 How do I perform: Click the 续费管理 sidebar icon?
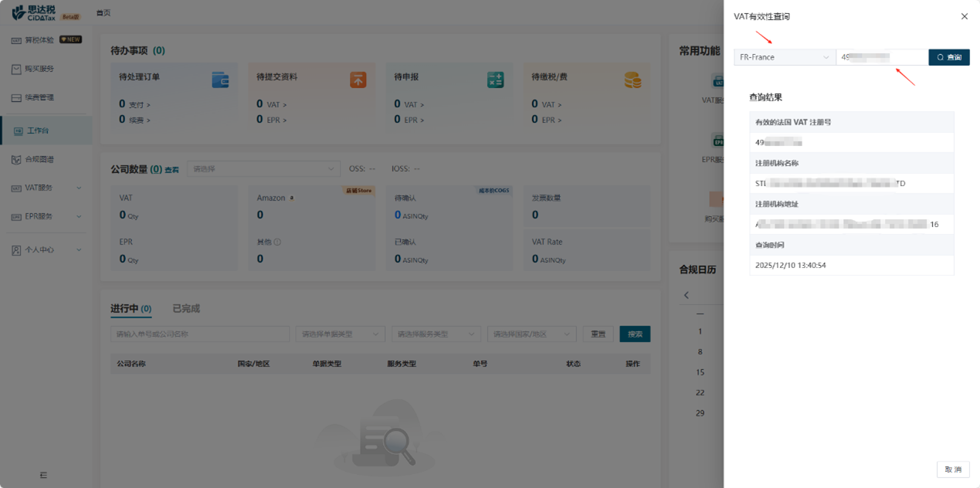17,98
